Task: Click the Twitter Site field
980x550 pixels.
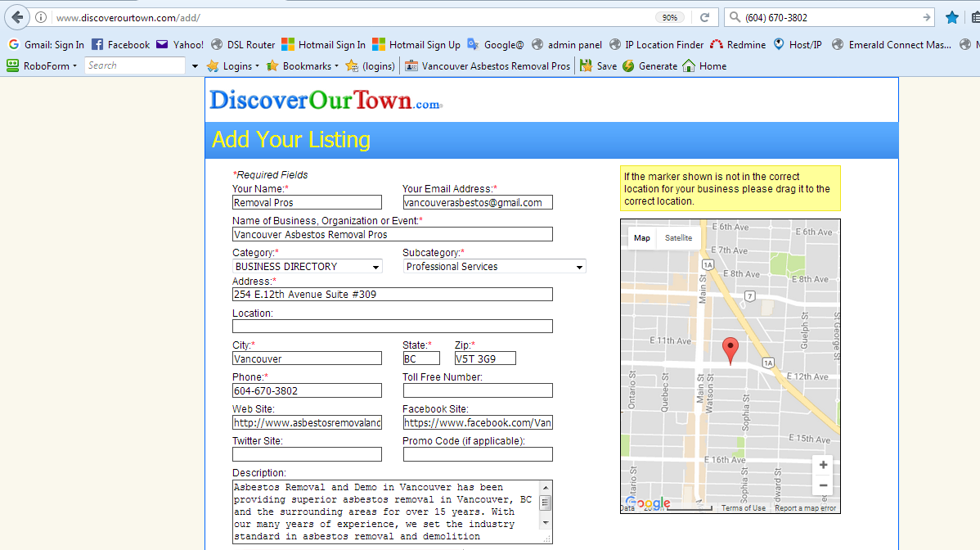Action: coord(307,454)
